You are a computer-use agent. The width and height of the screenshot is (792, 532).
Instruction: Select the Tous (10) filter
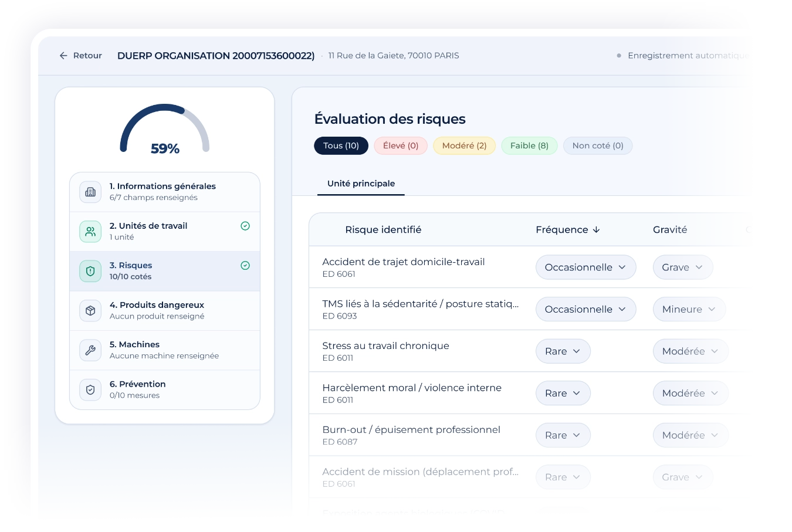click(x=341, y=146)
